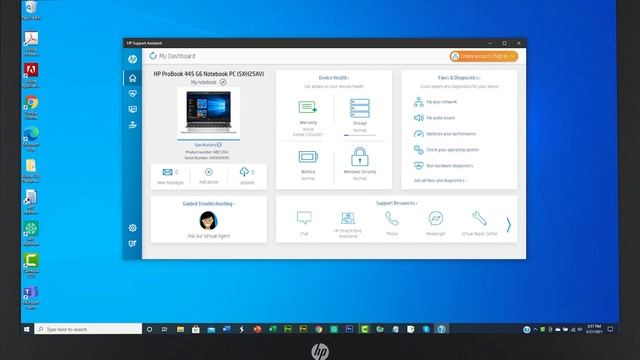
Task: Select Check your operating system
Action: (x=446, y=150)
